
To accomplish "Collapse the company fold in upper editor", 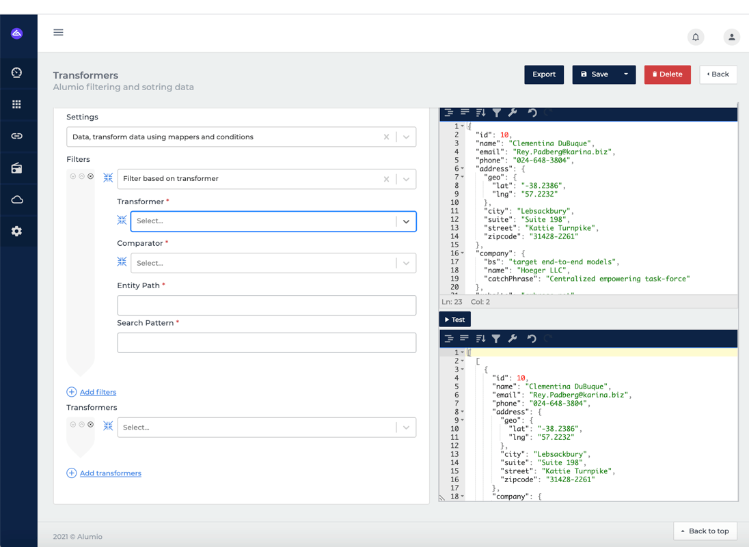I will tap(463, 253).
